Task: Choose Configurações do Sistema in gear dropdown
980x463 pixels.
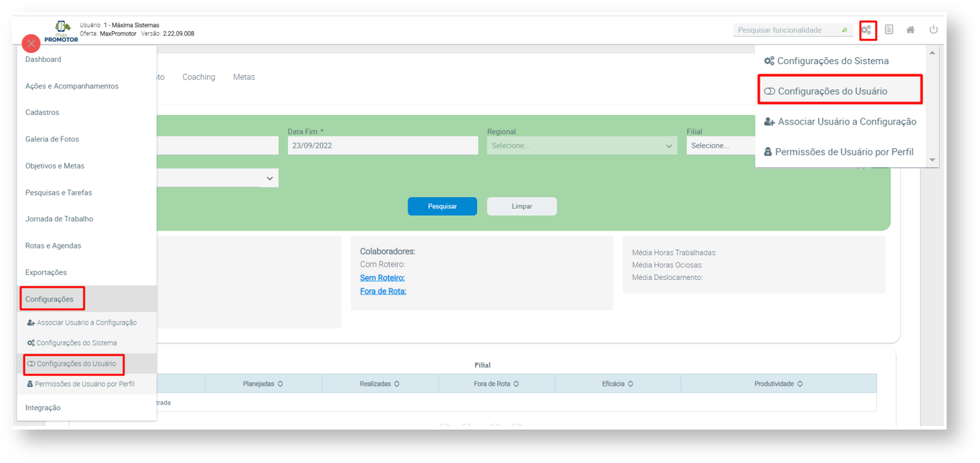Action: tap(840, 61)
